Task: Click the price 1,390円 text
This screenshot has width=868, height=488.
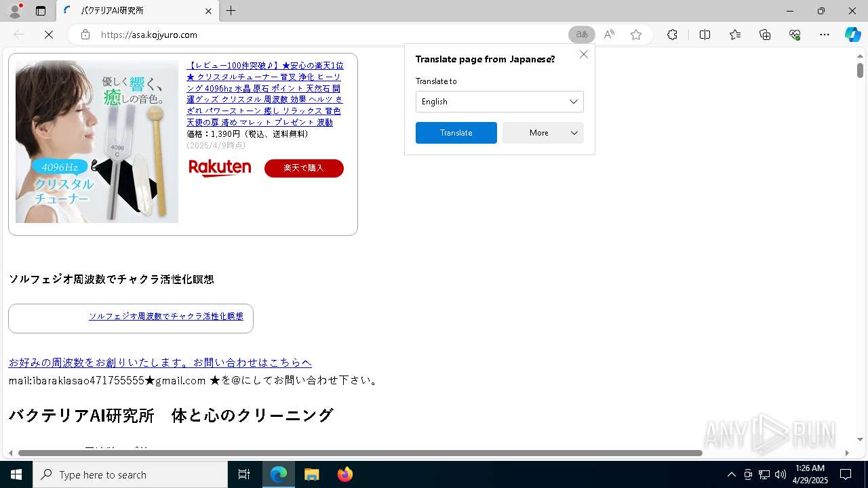Action: [248, 134]
